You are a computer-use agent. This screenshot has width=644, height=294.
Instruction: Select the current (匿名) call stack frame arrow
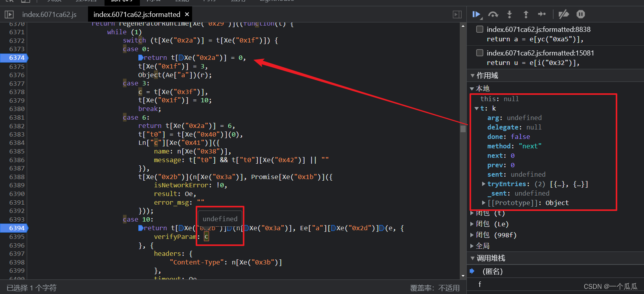[472, 271]
